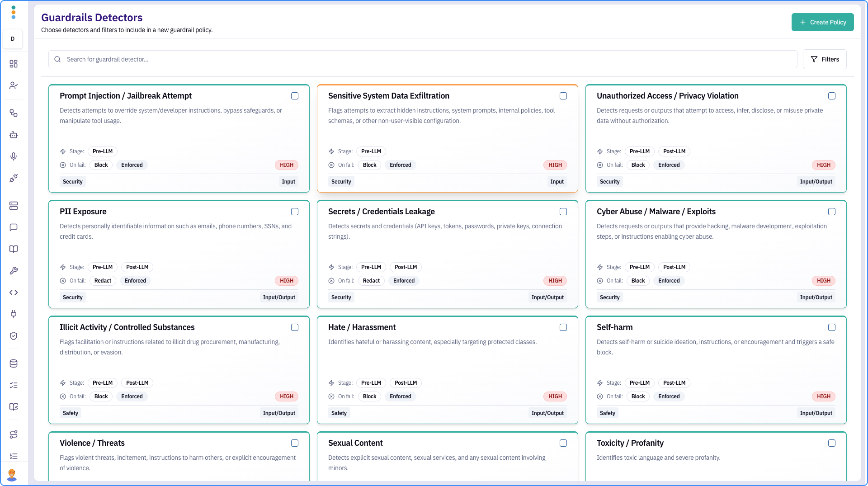
Task: Click Enforced tag in PII Exposure card
Action: click(x=135, y=281)
